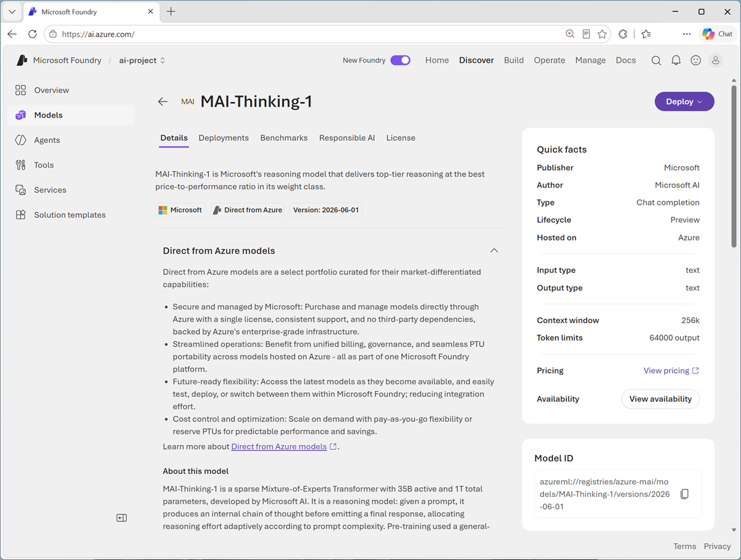741x560 pixels.
Task: Open the Services sidebar icon
Action: click(21, 190)
